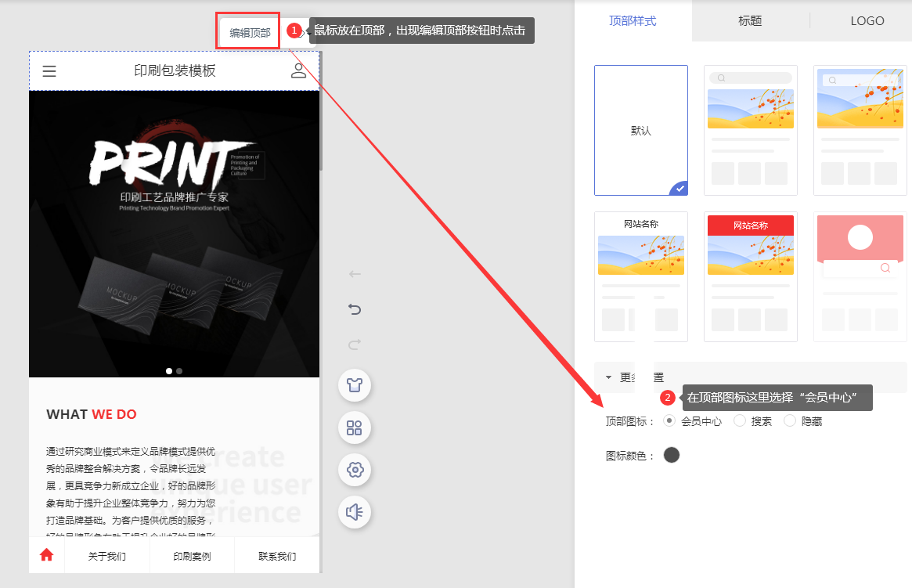
Task: Open the theme shirt icon button
Action: [x=355, y=385]
